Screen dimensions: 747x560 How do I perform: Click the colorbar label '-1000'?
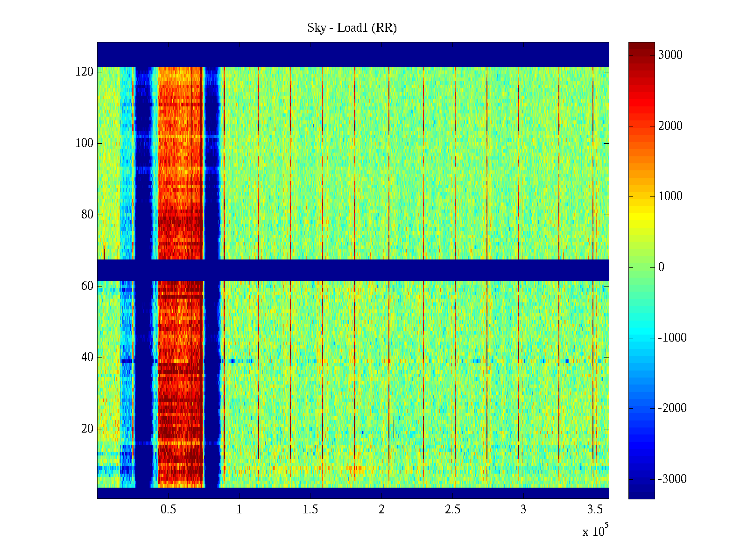672,338
